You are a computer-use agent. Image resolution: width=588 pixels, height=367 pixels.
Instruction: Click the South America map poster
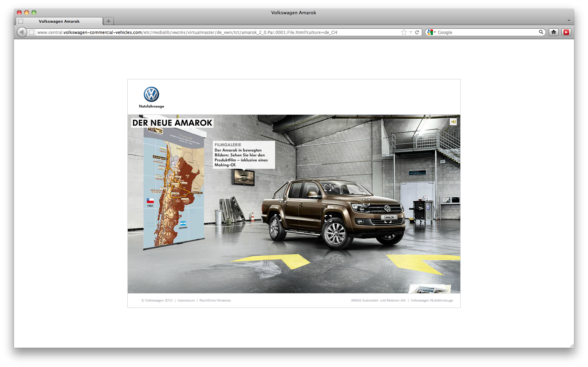click(x=174, y=189)
